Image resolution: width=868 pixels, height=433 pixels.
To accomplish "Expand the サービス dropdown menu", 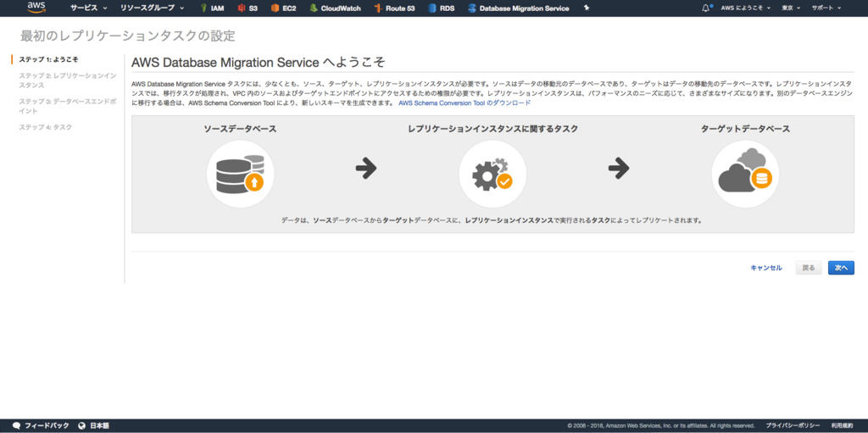I will point(88,8).
